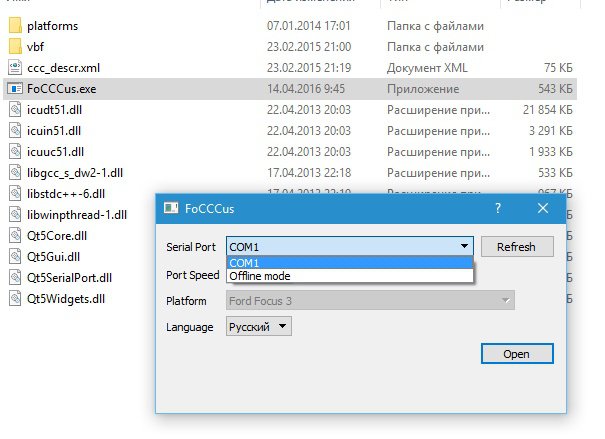
Task: Click the help question mark in FoCCCus dialog
Action: click(498, 208)
